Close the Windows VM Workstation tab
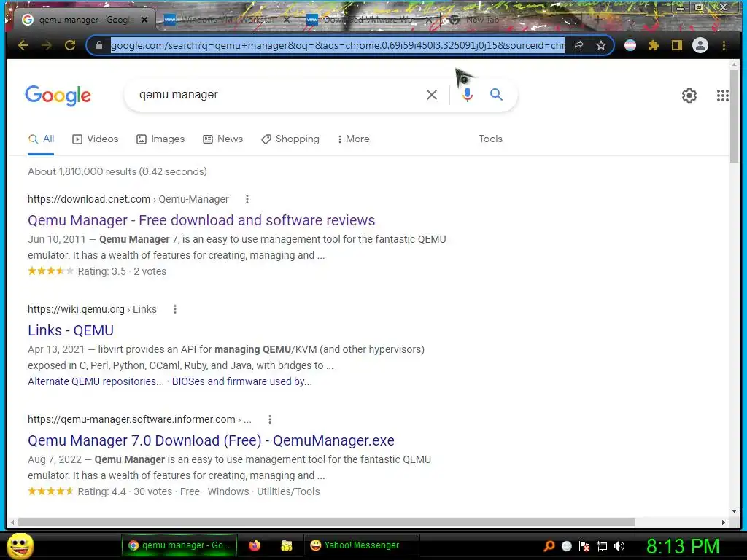747x560 pixels. point(286,20)
